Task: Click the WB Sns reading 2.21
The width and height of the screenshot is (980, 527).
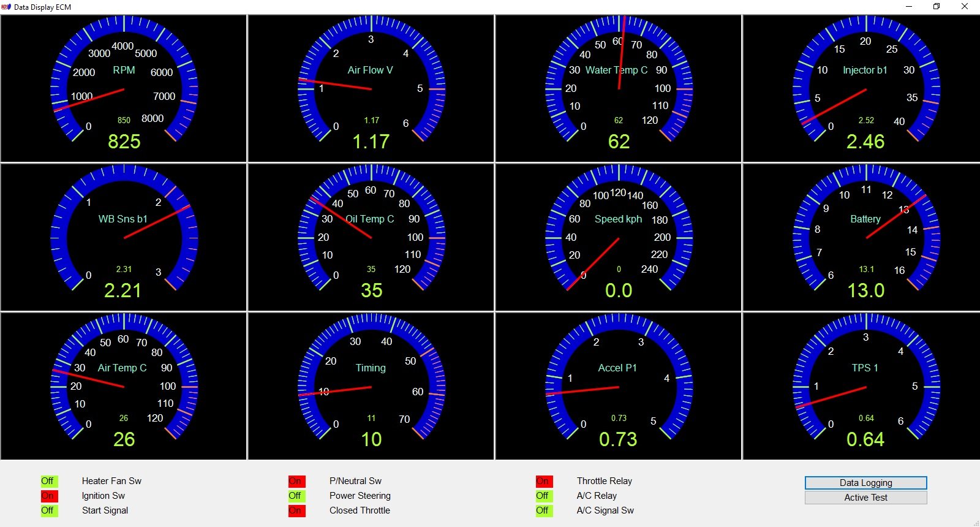Action: [123, 290]
